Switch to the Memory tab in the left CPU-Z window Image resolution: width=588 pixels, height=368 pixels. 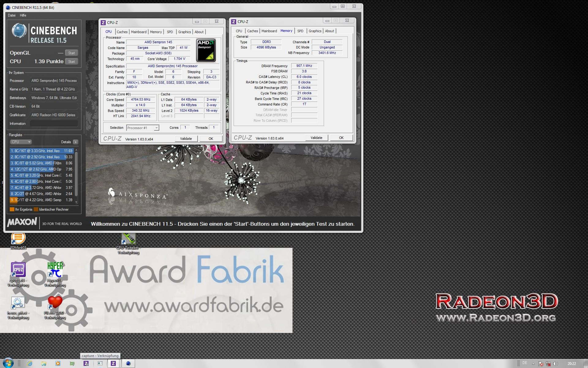[x=156, y=32]
